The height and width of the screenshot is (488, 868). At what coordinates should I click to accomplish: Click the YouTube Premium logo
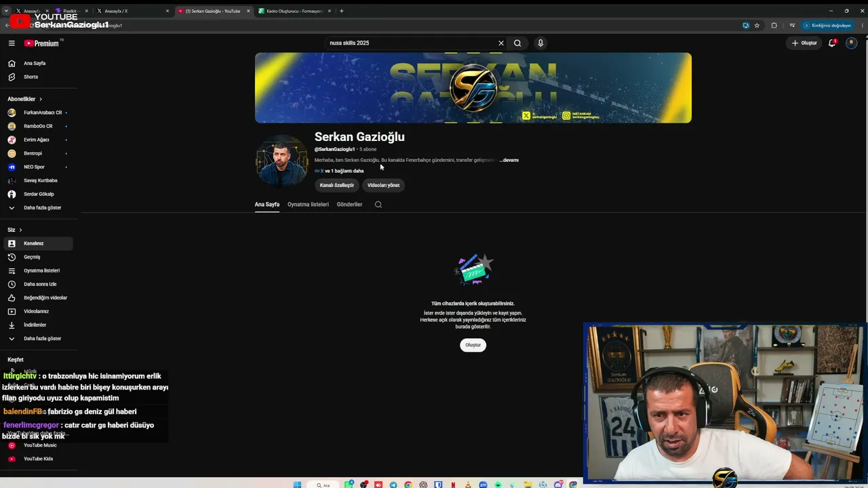[x=43, y=43]
